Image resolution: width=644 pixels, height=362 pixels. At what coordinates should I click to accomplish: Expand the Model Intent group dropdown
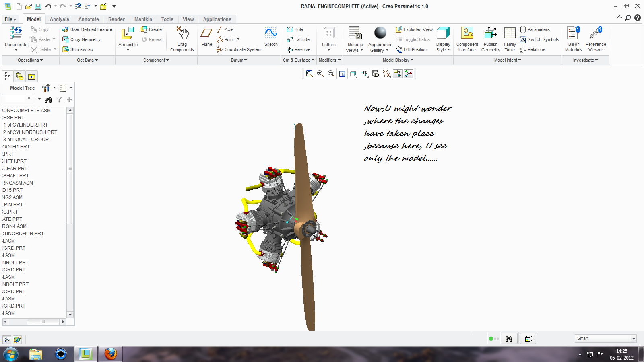tap(508, 60)
